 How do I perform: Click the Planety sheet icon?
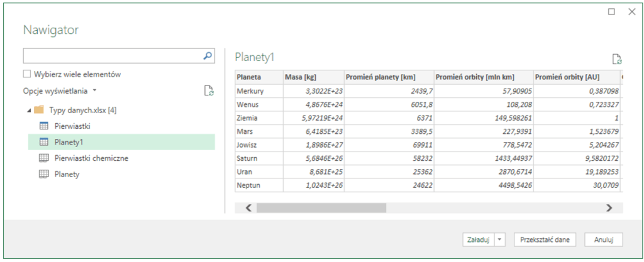click(44, 175)
